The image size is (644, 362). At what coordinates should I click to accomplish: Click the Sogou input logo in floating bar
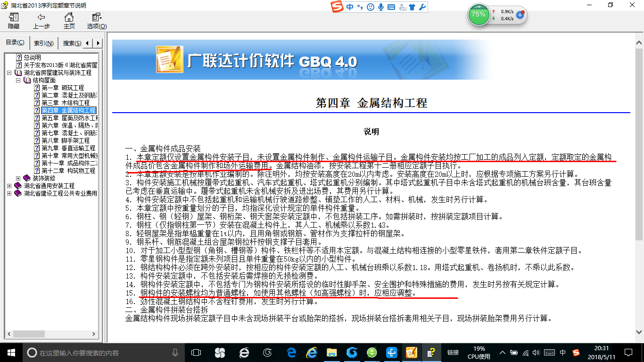[337, 7]
